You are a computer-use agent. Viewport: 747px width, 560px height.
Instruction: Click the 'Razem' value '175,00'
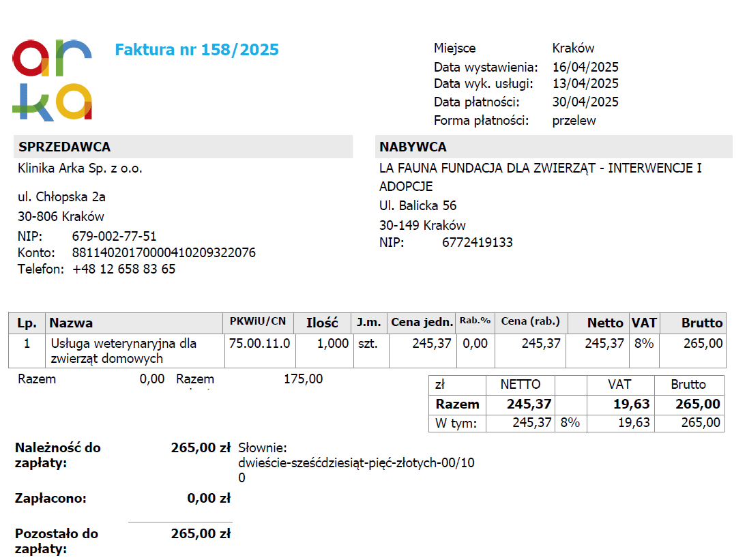tap(303, 379)
